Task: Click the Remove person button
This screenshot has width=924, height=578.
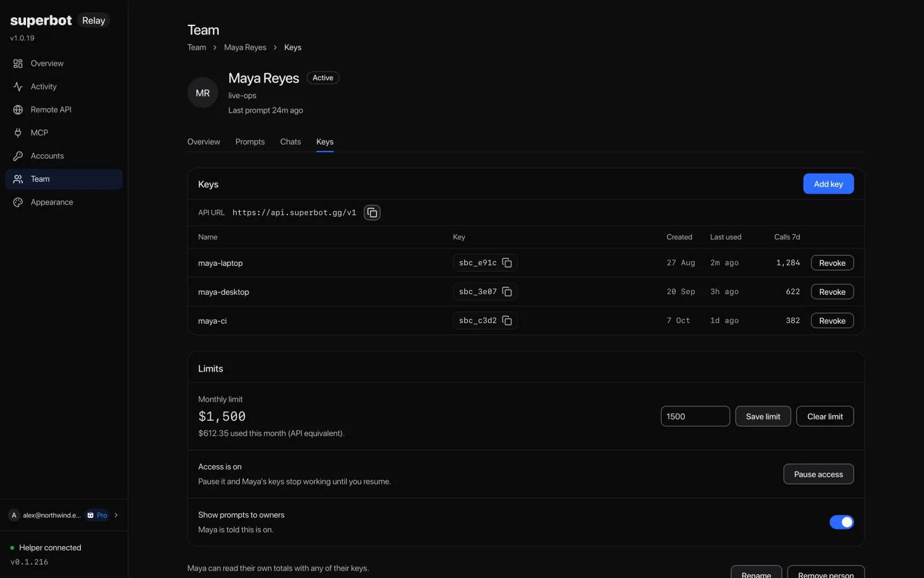Action: (x=826, y=572)
